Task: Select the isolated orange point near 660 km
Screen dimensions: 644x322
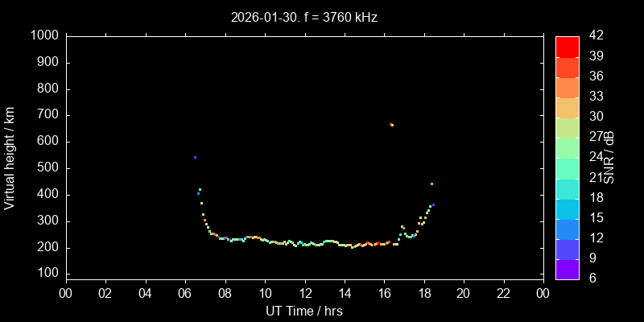Action: [391, 125]
